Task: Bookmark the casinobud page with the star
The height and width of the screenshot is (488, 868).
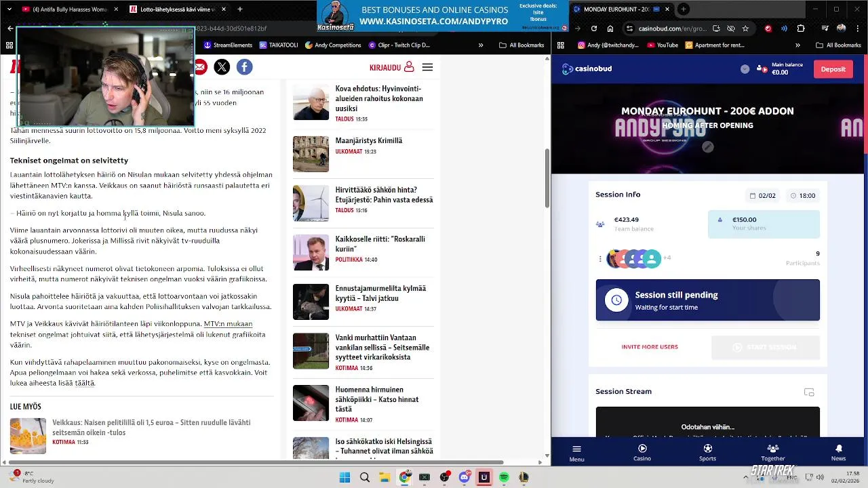Action: pyautogui.click(x=745, y=28)
